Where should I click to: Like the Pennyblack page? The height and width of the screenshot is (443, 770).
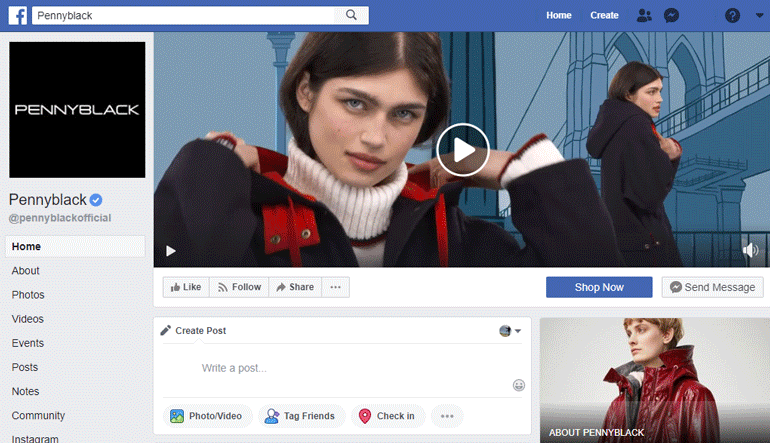186,287
